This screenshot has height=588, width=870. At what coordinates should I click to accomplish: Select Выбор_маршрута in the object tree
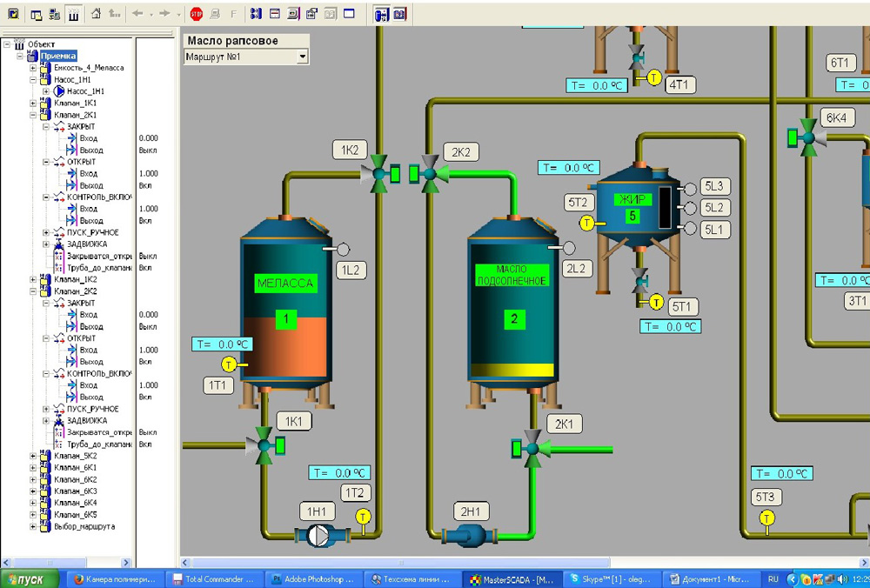click(x=84, y=526)
